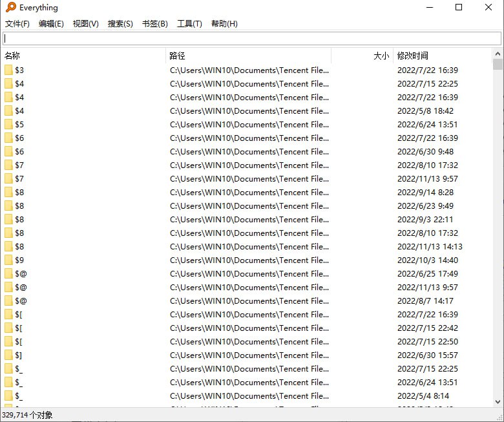This screenshot has width=504, height=422.
Task: Click the date 2022/6/25 17:49
Action: 428,274
